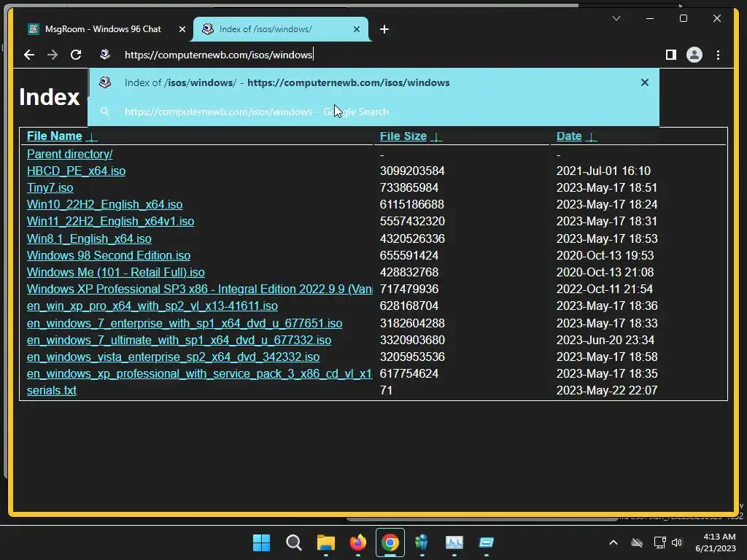Click Win11_22H2_English_x64v1.iso
This screenshot has height=560, width=747.
pos(111,222)
